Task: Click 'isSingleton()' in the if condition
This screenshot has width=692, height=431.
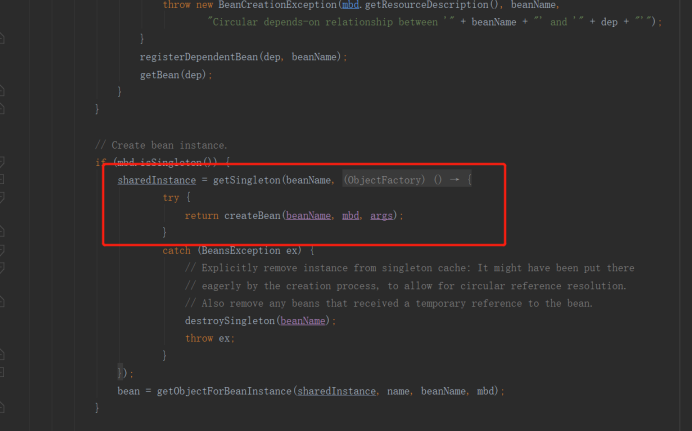Action: point(178,162)
